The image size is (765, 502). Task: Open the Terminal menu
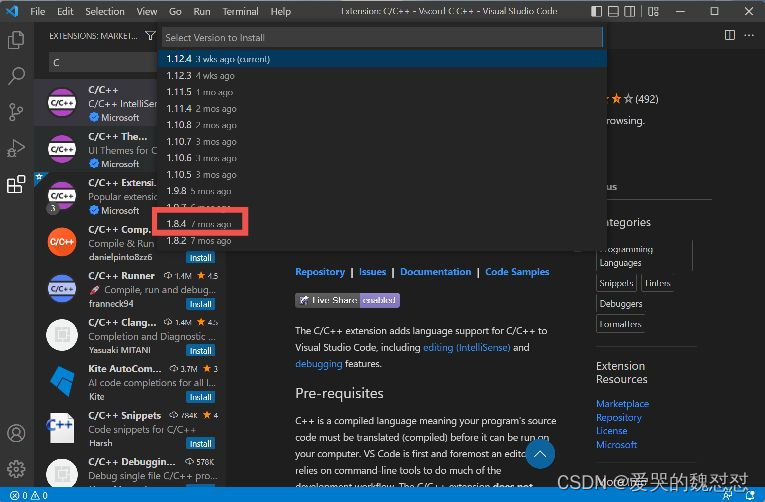click(x=241, y=11)
